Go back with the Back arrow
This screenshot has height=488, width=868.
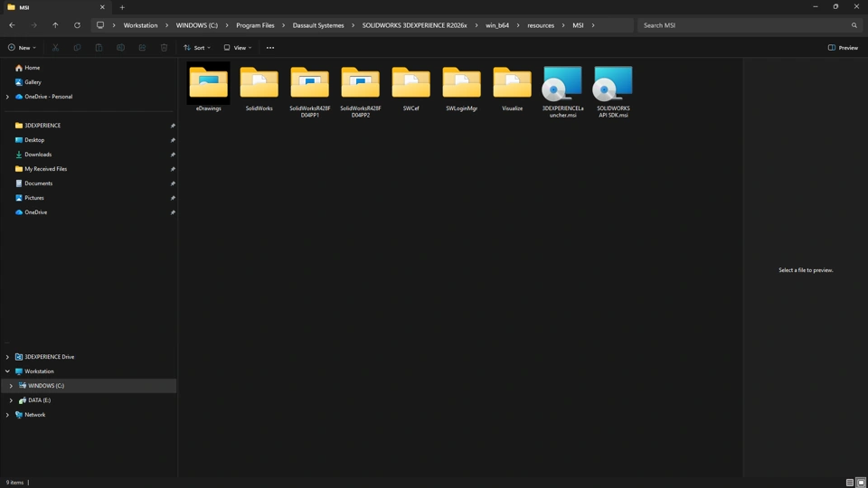[12, 25]
